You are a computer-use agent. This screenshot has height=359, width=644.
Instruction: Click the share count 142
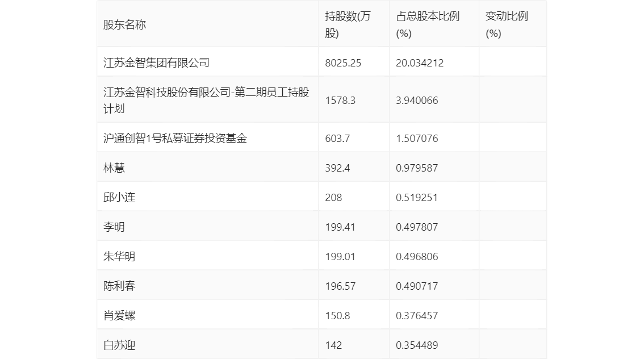(x=333, y=345)
